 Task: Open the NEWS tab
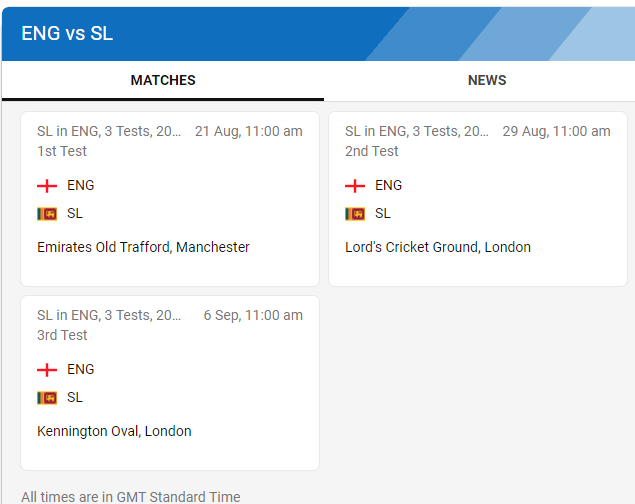487,80
